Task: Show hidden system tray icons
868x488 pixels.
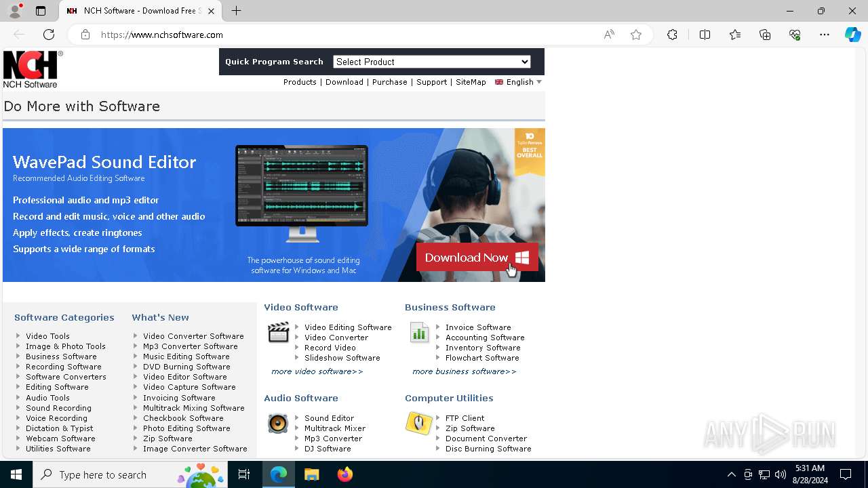Action: (731, 474)
